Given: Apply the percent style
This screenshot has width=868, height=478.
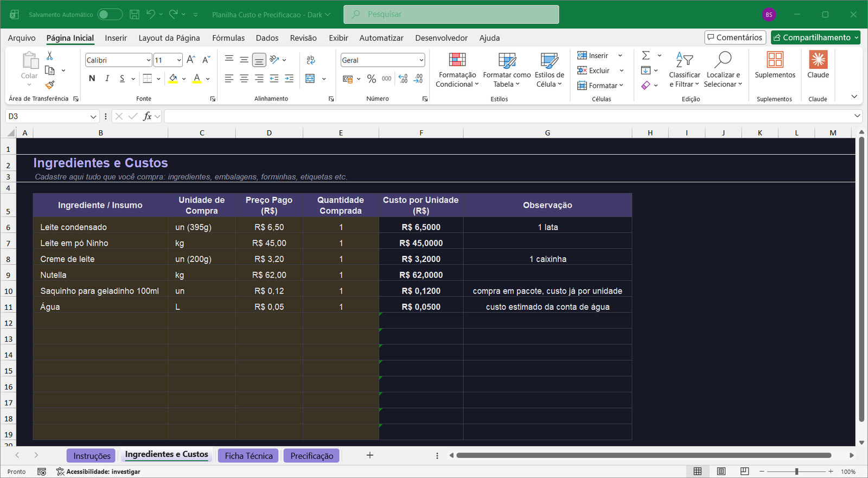Looking at the screenshot, I should [372, 79].
